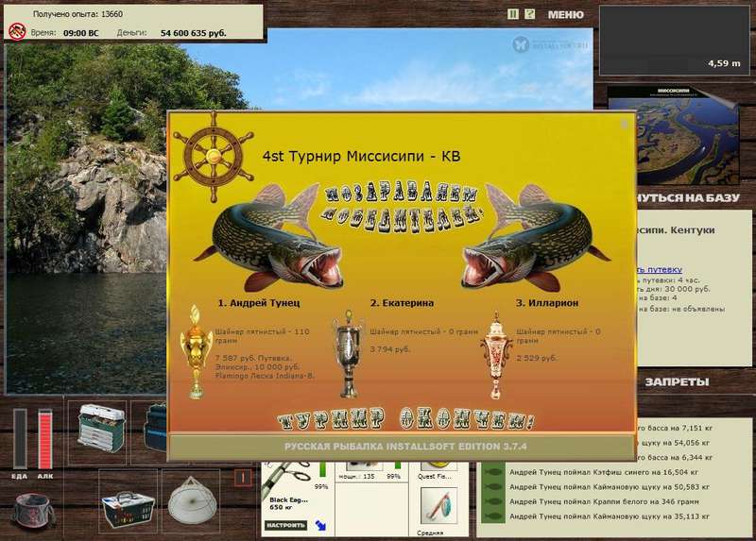Click log row басса на 6,344 кг
Screen dimensions: 756x541
pos(675,457)
